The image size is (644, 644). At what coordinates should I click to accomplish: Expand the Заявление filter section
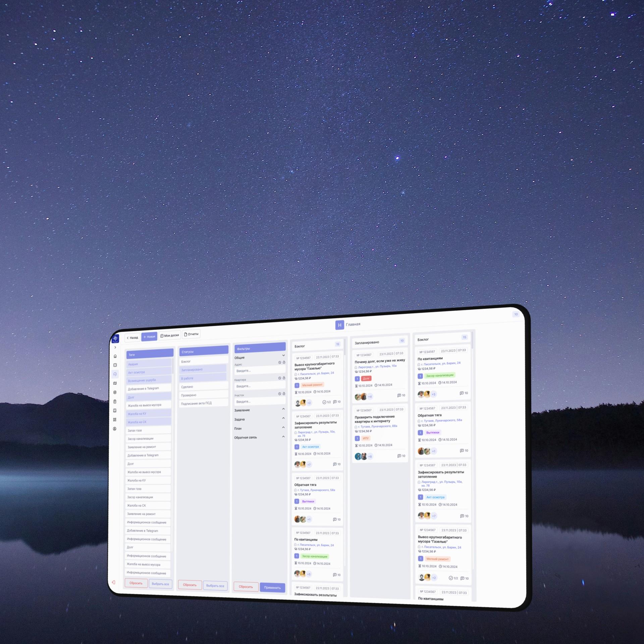coord(283,409)
